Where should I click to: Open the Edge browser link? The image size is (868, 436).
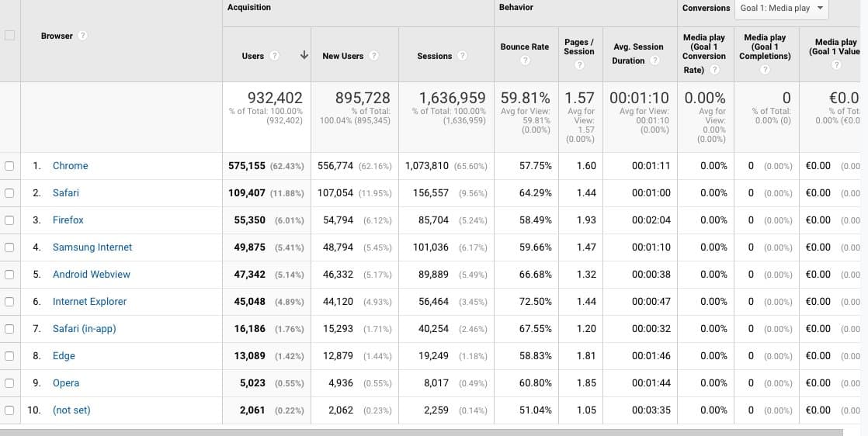[x=64, y=355]
